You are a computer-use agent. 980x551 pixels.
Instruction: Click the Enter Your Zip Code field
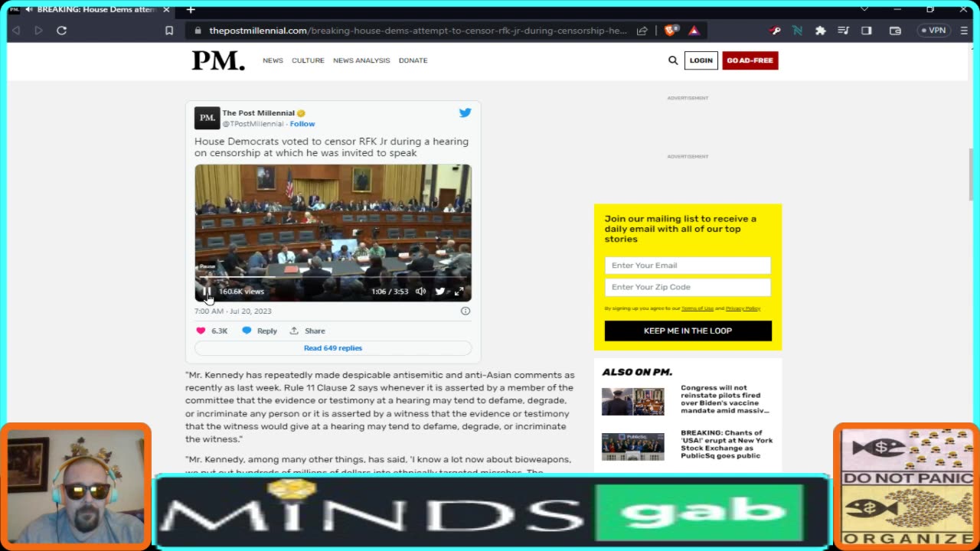[688, 287]
